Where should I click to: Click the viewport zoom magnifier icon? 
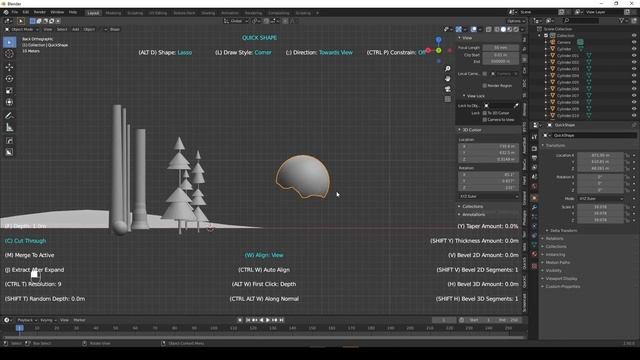coord(448,69)
